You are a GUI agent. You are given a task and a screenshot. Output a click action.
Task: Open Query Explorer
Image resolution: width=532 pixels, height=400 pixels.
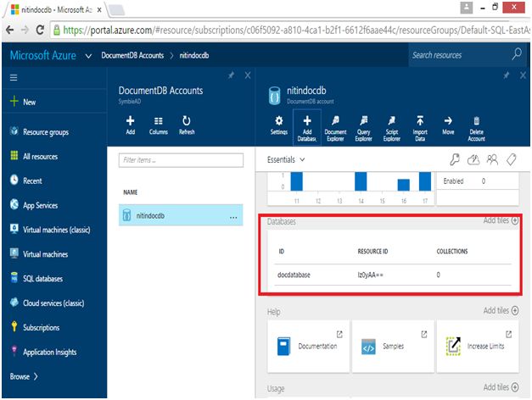point(363,128)
